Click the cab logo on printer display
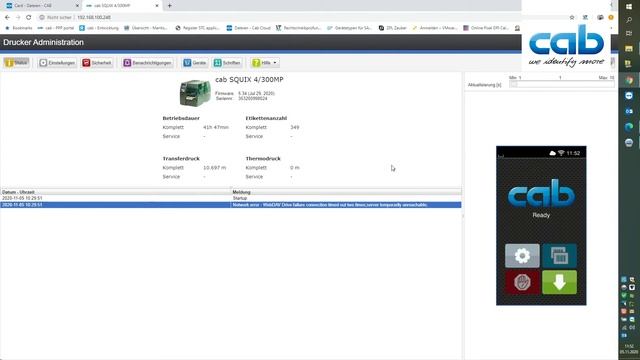Viewport: 640px width, 360px height. [541, 193]
